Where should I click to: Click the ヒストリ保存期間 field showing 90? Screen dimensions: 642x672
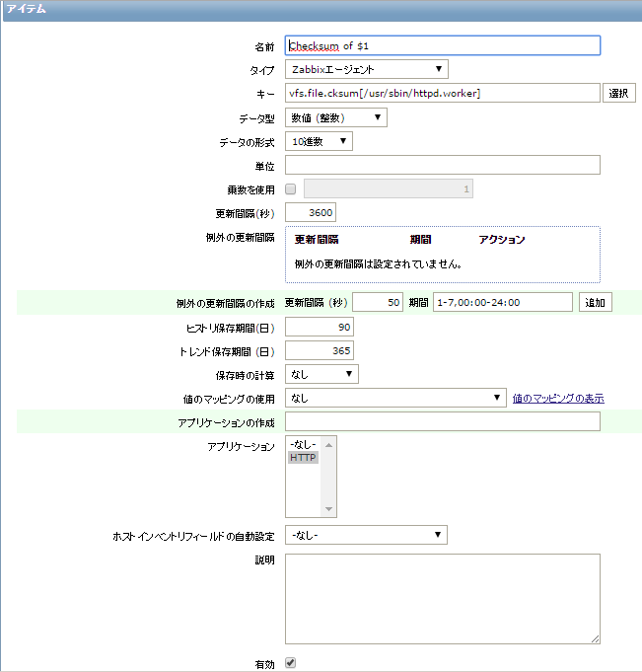[x=320, y=328]
